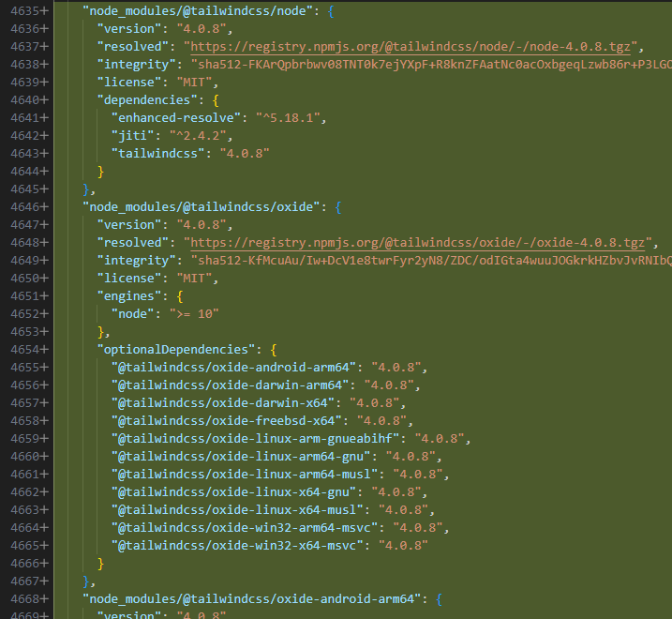Viewport: 672px width, 619px height.
Task: Open the node-4.0.8.tgz registry URL
Action: pyautogui.click(x=411, y=46)
